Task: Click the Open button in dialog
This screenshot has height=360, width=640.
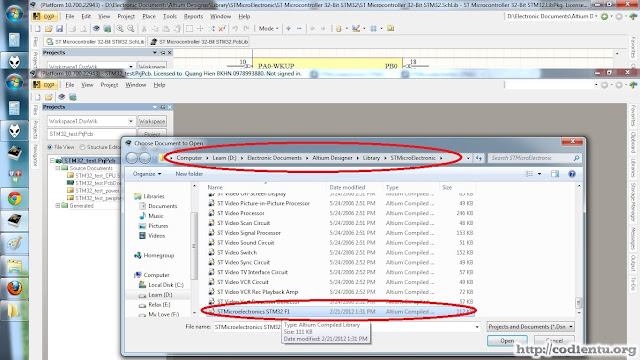Action: 507,340
